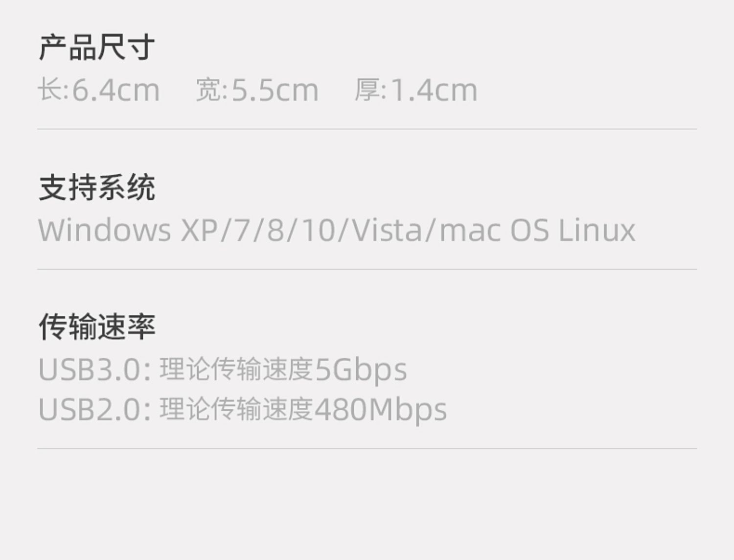This screenshot has width=734, height=560.
Task: Click the Linux text
Action: (596, 230)
